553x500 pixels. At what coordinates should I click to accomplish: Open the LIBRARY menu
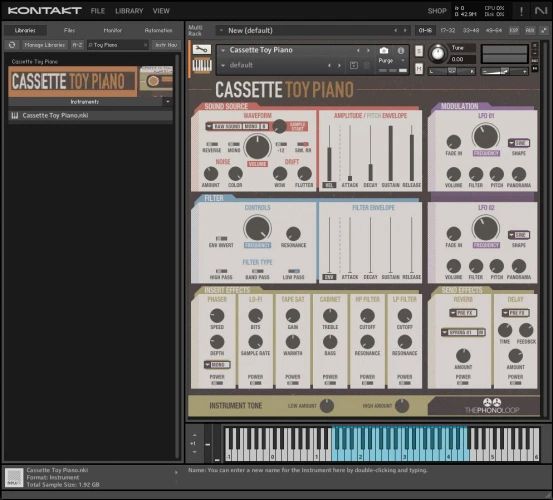(129, 11)
